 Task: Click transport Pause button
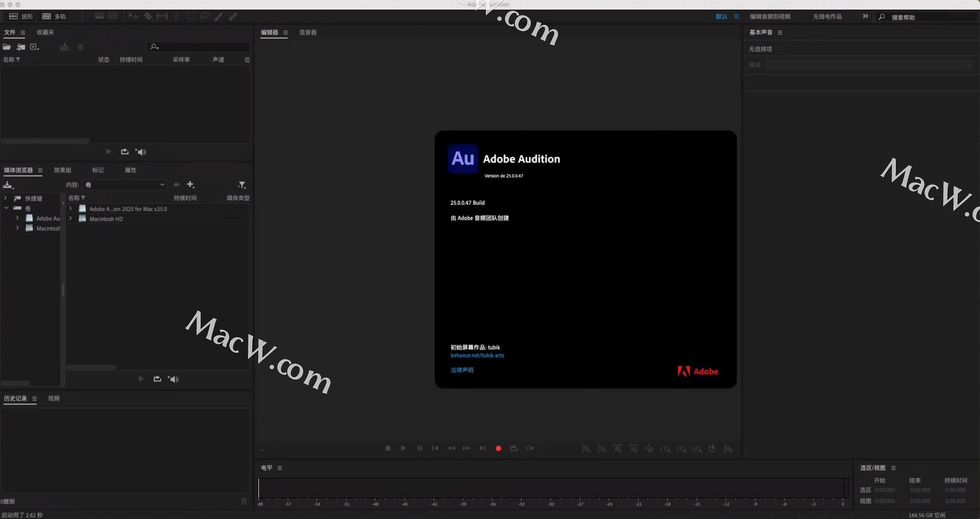(419, 448)
